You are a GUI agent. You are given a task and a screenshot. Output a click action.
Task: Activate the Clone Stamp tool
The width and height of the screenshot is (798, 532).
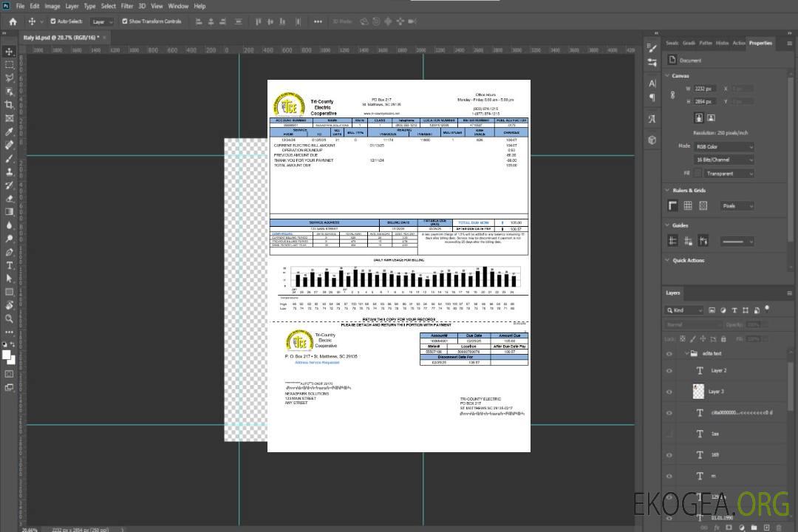point(10,172)
